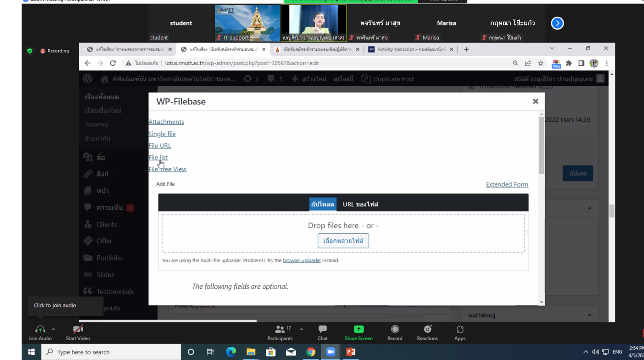Open the Single file link
The height and width of the screenshot is (360, 644).
pyautogui.click(x=162, y=134)
